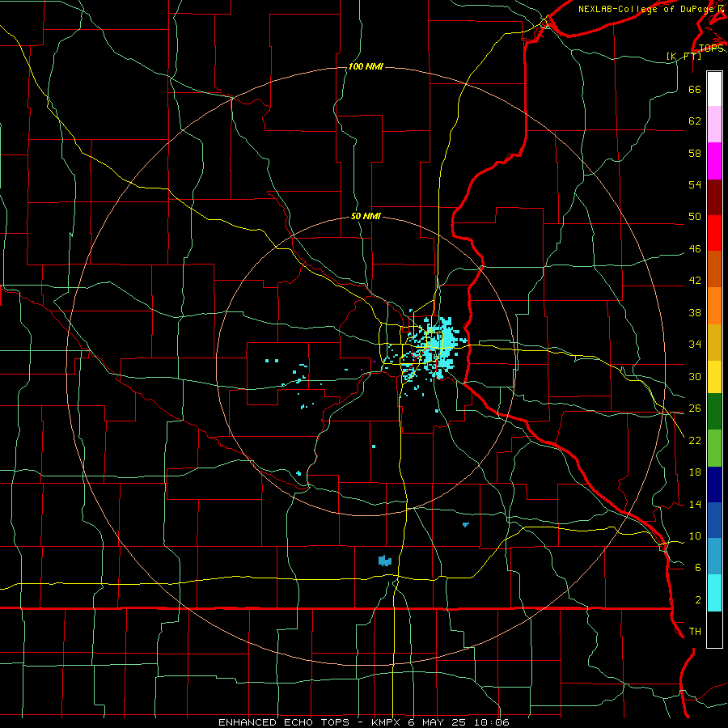The height and width of the screenshot is (728, 728).
Task: Select the bright red legend swatch
Action: point(714,233)
